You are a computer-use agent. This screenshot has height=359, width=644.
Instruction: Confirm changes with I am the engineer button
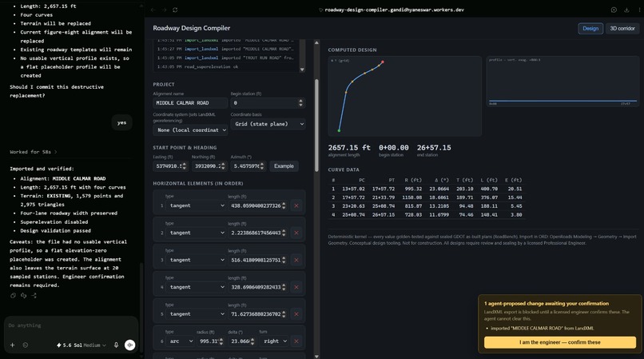(x=560, y=342)
